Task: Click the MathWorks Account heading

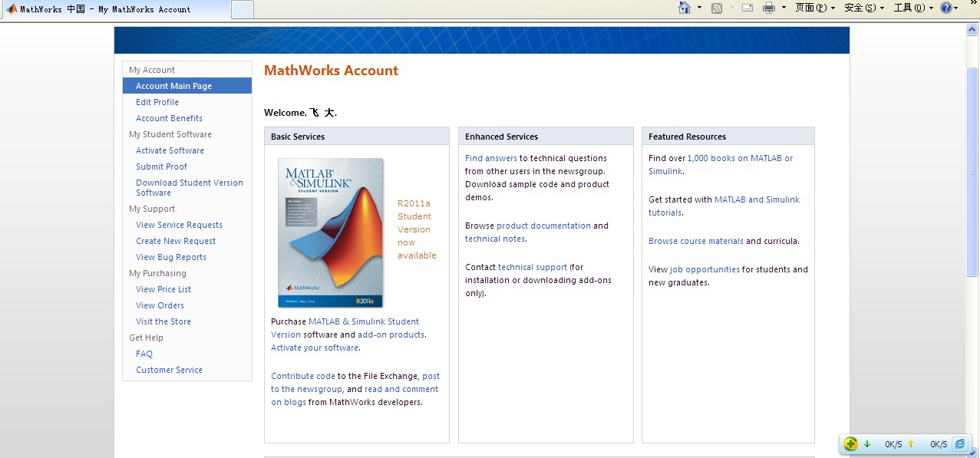Action: [x=331, y=71]
